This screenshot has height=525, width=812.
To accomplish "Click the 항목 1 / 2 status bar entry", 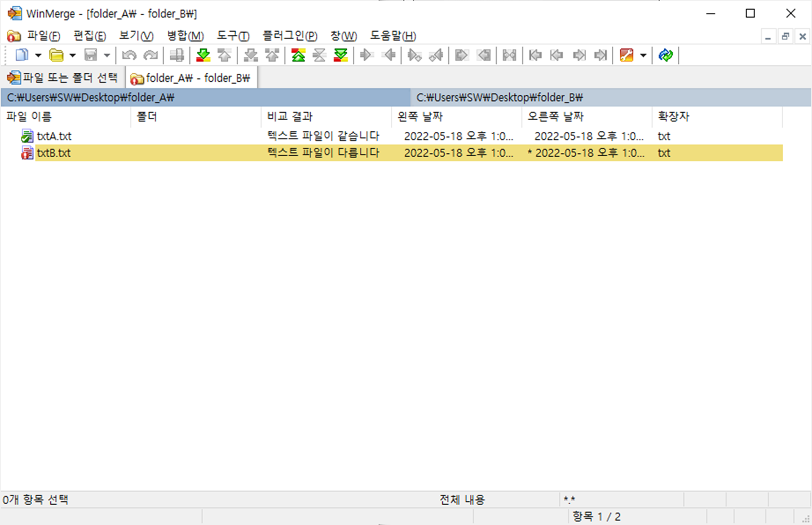I will (x=597, y=517).
